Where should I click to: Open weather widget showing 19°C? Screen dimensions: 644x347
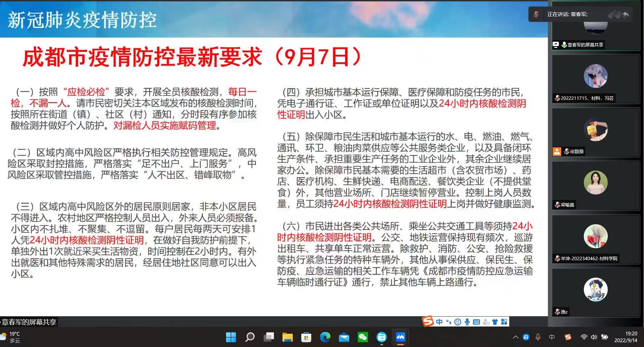point(11,337)
